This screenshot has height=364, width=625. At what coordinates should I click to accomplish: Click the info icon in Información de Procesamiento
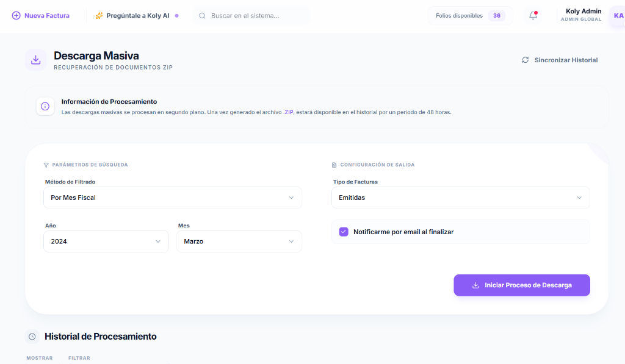click(x=45, y=106)
